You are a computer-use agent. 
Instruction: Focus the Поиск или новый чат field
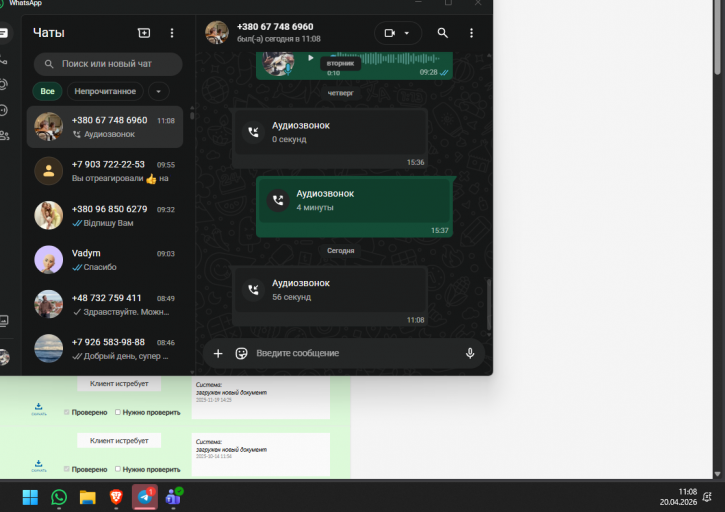tap(108, 64)
